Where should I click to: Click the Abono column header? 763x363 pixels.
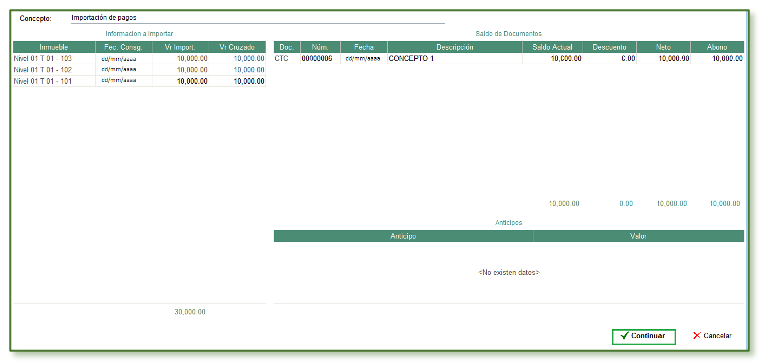[717, 47]
